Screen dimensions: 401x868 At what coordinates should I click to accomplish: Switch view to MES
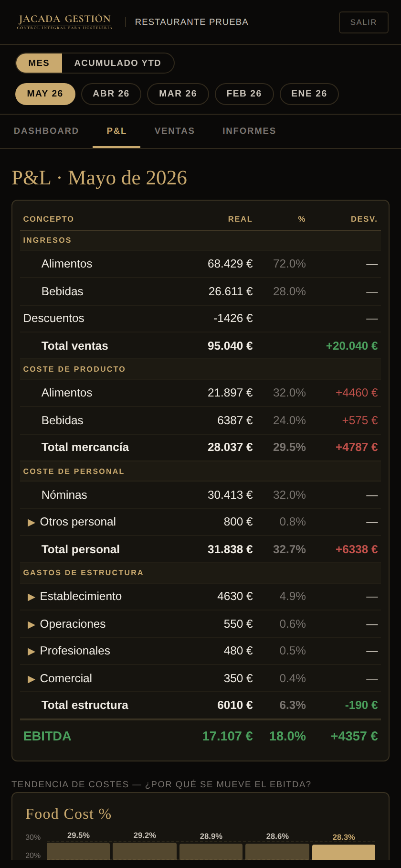(x=39, y=63)
